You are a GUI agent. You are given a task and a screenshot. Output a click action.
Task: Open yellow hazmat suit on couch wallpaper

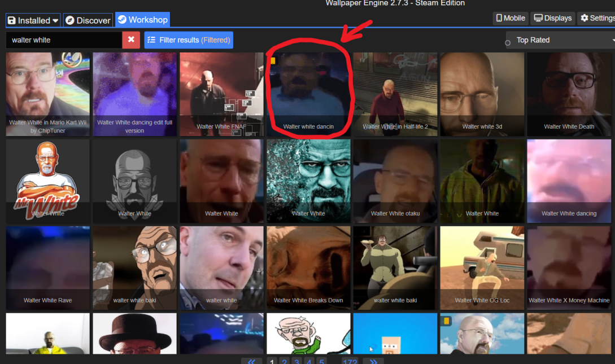(x=48, y=334)
